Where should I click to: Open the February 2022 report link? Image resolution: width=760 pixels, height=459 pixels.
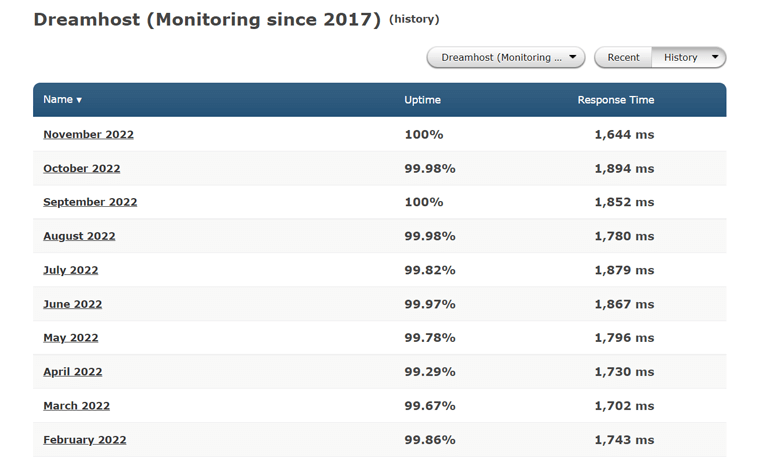click(84, 440)
